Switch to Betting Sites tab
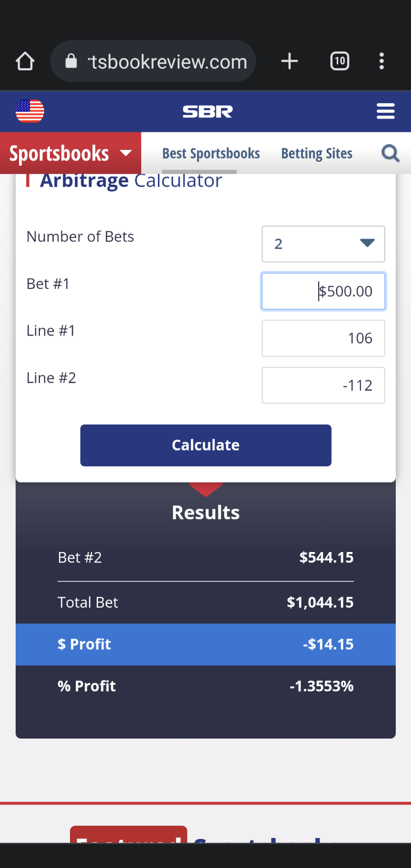Screen dimensions: 411x868 point(317,153)
